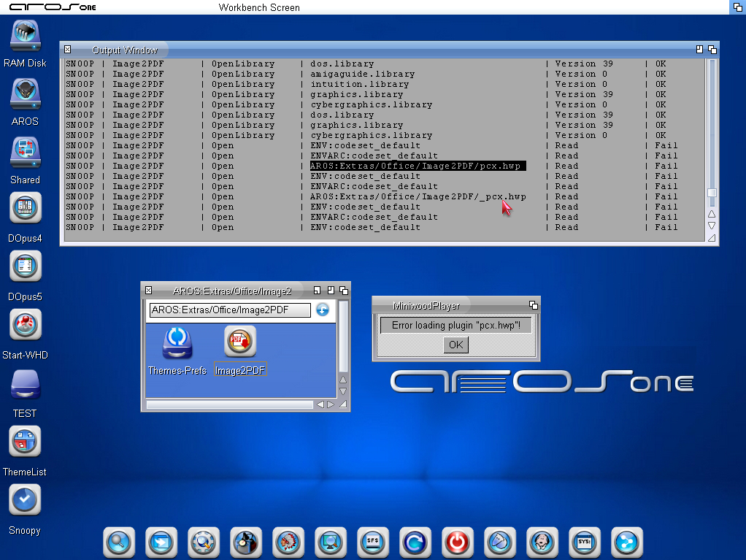Click the SYS: dock icon

pos(585,542)
